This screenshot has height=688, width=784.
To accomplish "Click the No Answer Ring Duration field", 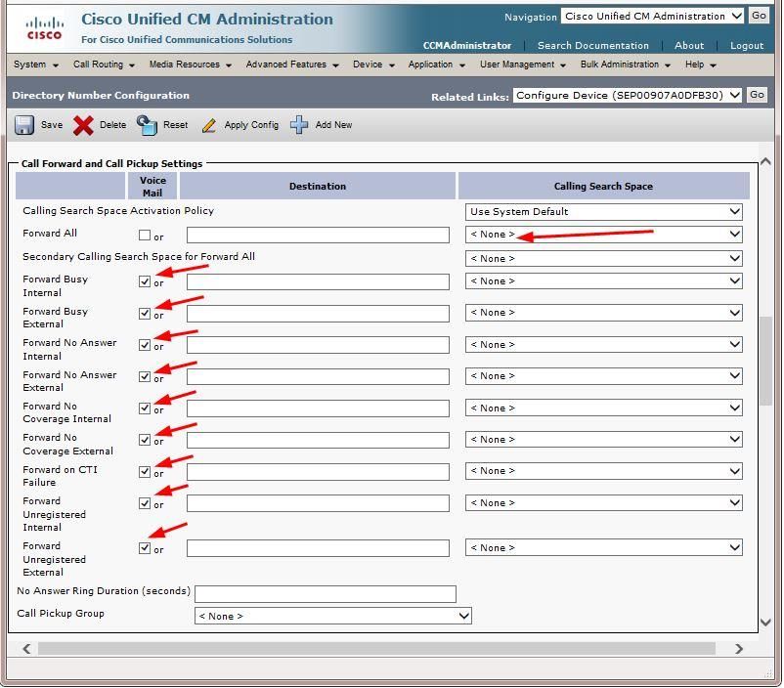I will click(x=326, y=593).
